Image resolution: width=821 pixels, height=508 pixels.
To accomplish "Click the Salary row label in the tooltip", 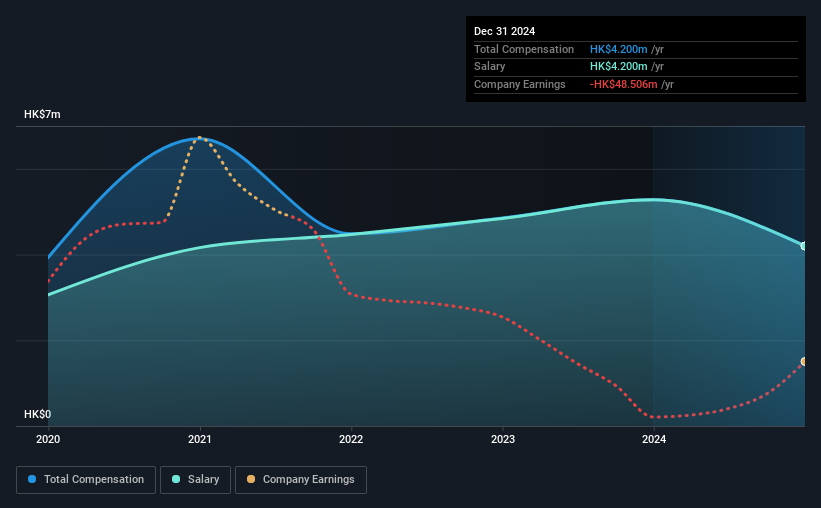I will [490, 67].
